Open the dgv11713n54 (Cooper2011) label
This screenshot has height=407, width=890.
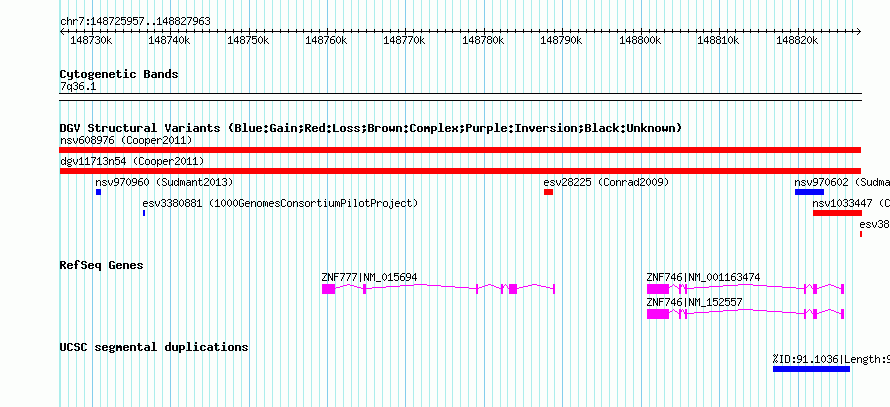132,161
